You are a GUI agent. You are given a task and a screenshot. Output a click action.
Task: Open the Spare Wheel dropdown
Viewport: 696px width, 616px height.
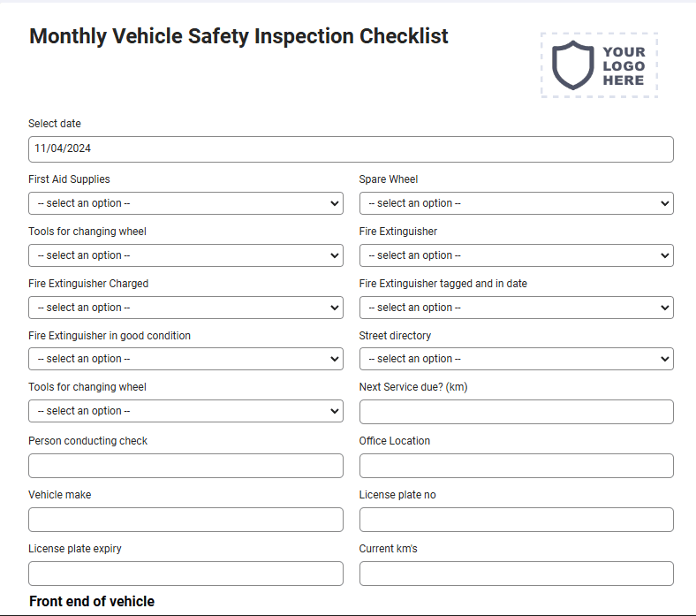click(516, 203)
